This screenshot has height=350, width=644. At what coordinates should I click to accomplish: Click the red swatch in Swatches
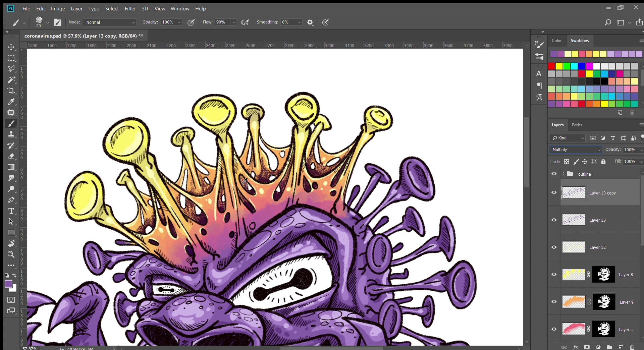(551, 66)
